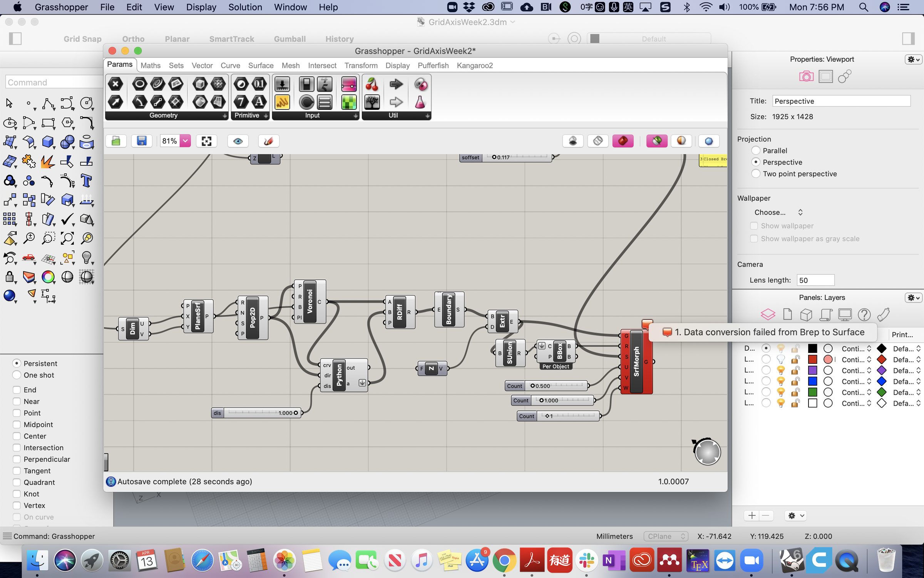Toggle preview with the eye icon on the canvas toolbar
The image size is (924, 578).
[238, 141]
